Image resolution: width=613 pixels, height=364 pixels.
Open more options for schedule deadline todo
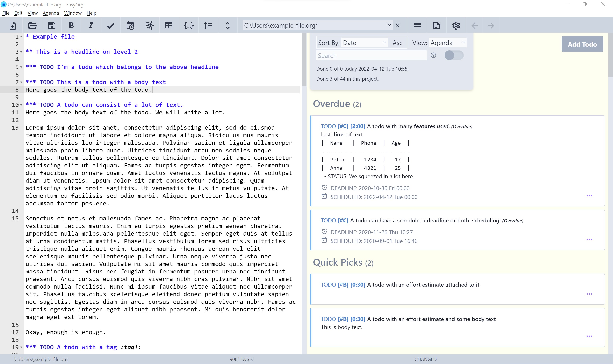coord(589,240)
